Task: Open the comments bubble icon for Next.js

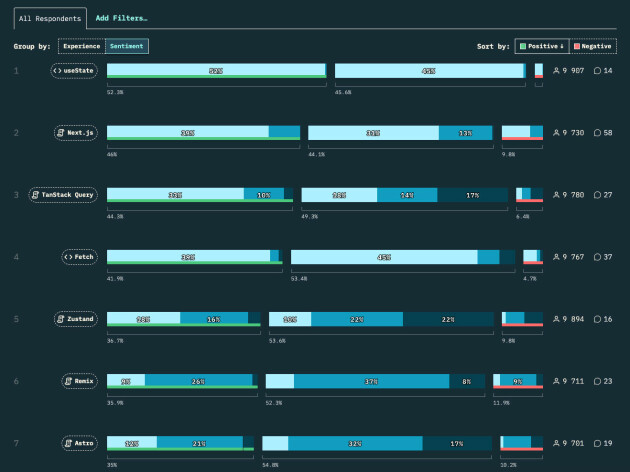Action: 597,133
